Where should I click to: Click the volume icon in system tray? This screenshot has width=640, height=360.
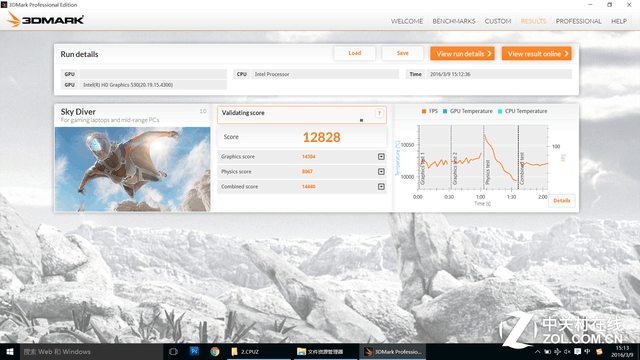[567, 351]
